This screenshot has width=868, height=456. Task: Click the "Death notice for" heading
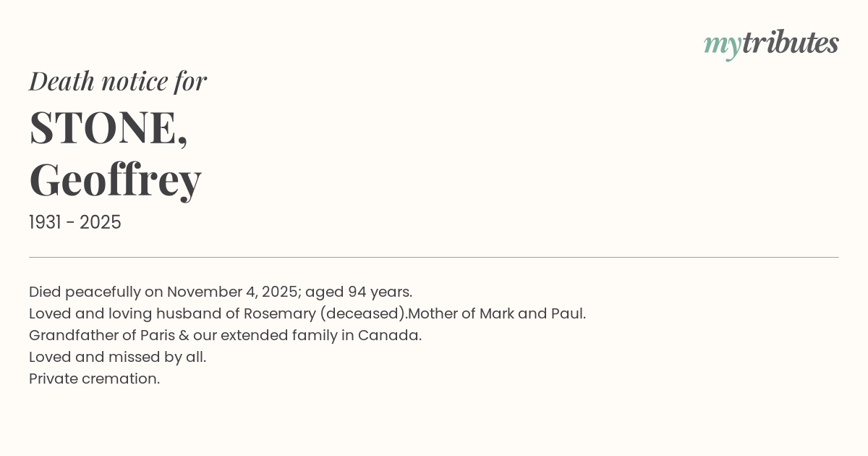click(x=118, y=81)
